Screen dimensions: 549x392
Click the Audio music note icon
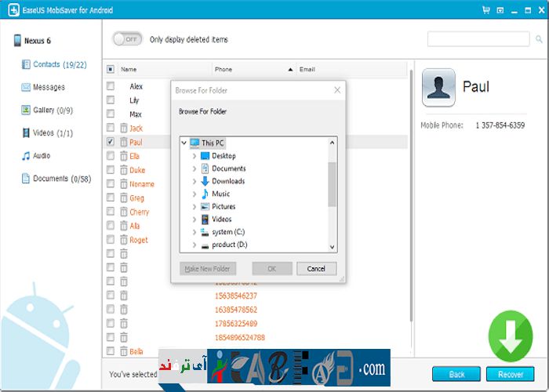tap(26, 156)
